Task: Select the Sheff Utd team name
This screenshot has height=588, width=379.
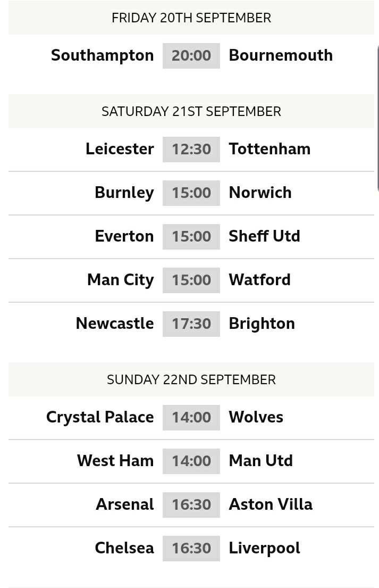Action: [264, 236]
